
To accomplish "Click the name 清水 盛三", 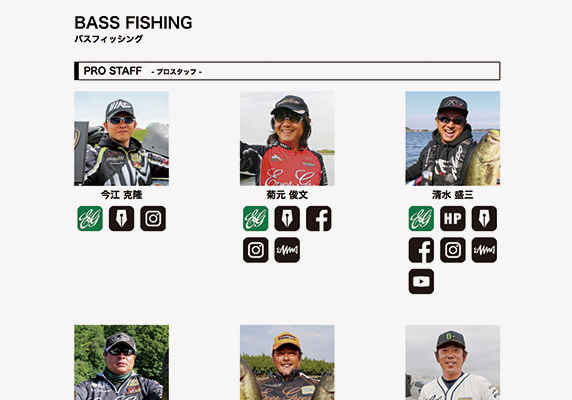I will pos(453,195).
